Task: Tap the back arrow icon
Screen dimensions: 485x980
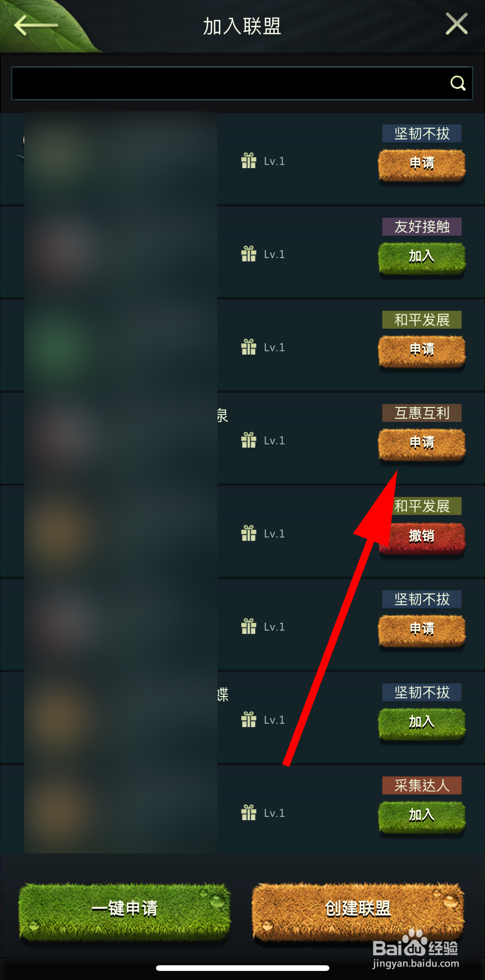Action: (36, 25)
